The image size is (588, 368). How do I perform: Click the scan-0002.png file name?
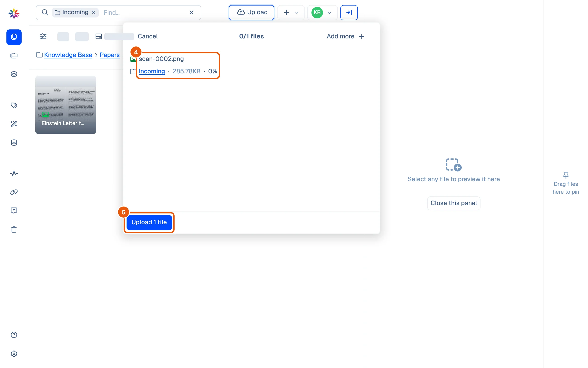click(161, 59)
